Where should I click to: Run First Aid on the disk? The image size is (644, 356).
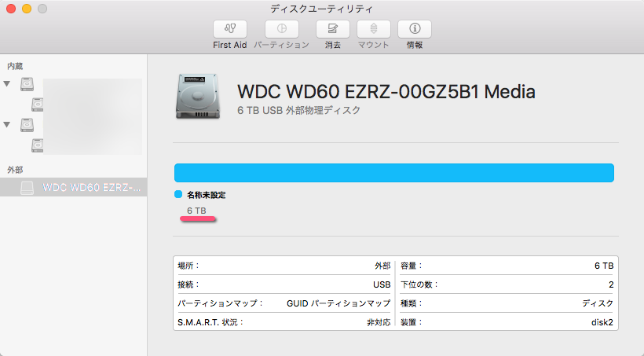coord(230,29)
